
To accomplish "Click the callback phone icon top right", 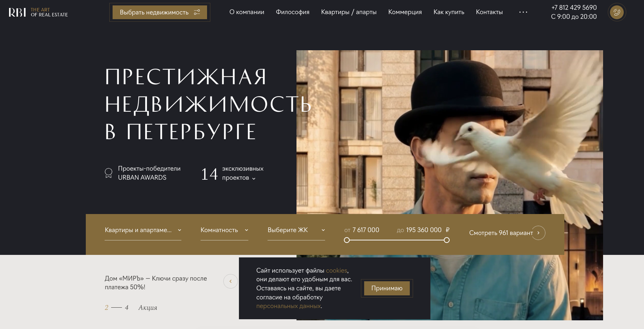I will click(616, 12).
